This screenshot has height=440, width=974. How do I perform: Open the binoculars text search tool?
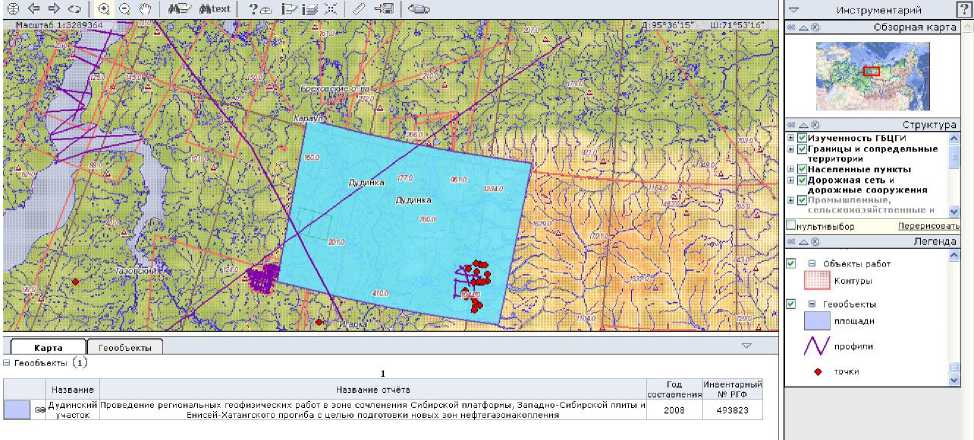tap(215, 9)
